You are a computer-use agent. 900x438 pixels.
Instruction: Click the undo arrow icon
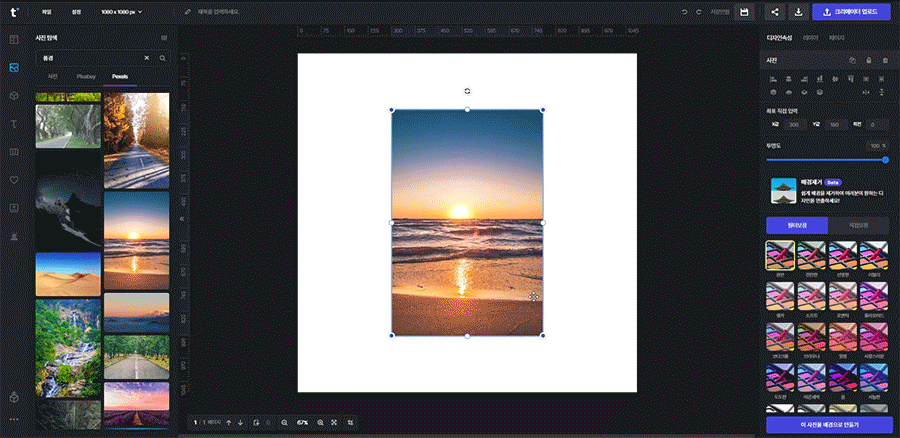coord(684,12)
